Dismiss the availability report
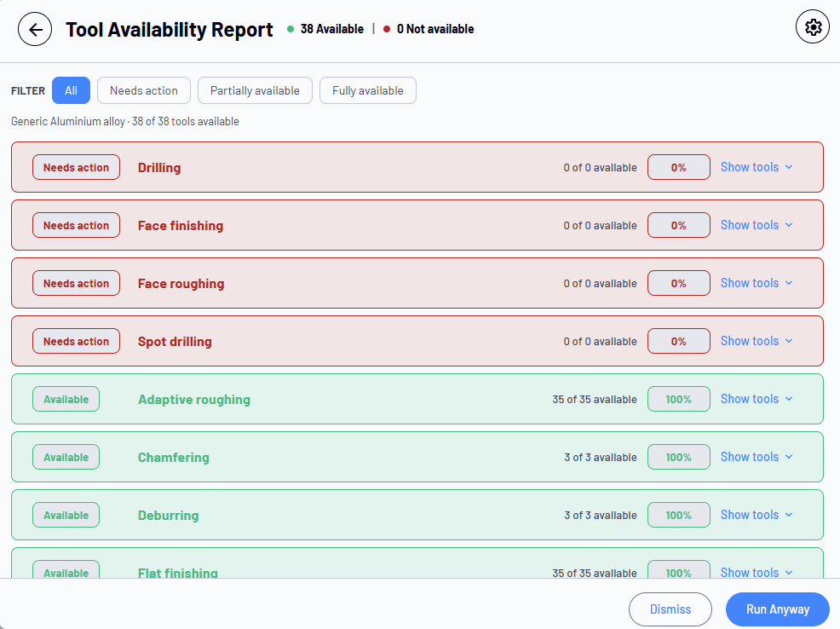This screenshot has width=840, height=629. coord(670,609)
